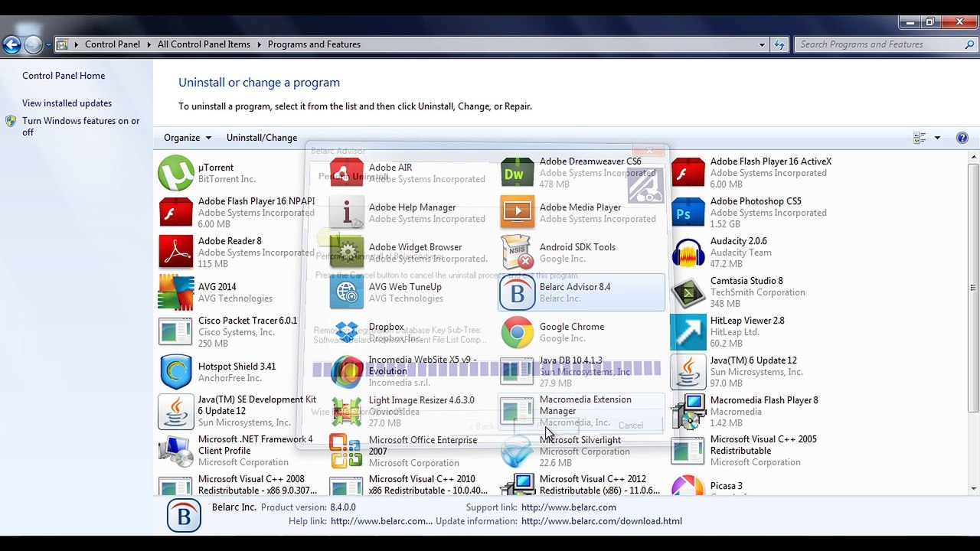980x551 pixels.
Task: Select the µTorrent program icon
Action: point(175,173)
